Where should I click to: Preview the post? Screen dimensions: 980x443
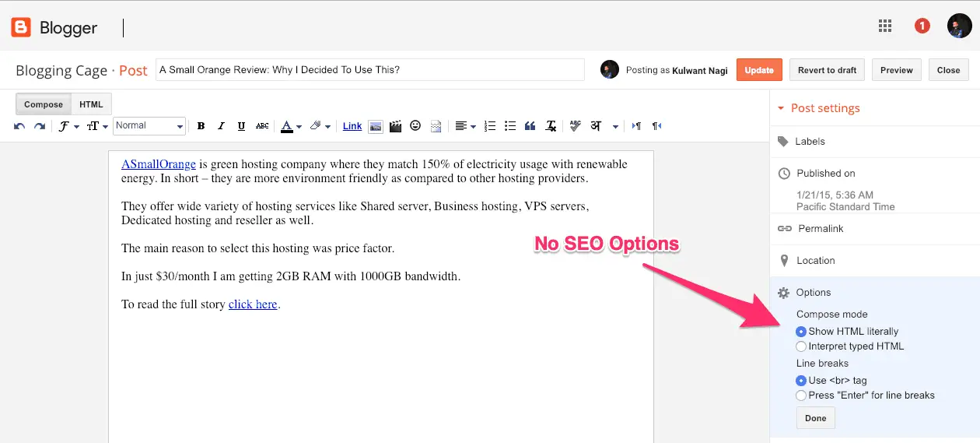pyautogui.click(x=896, y=70)
